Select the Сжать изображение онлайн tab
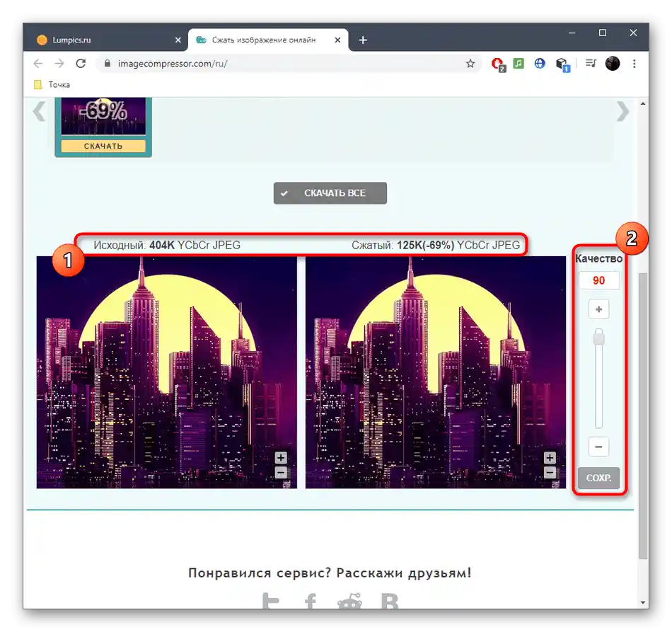The image size is (672, 632). click(x=268, y=40)
